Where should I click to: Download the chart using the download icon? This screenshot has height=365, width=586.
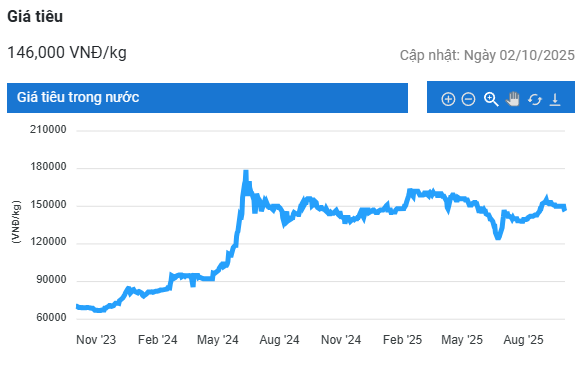555,99
